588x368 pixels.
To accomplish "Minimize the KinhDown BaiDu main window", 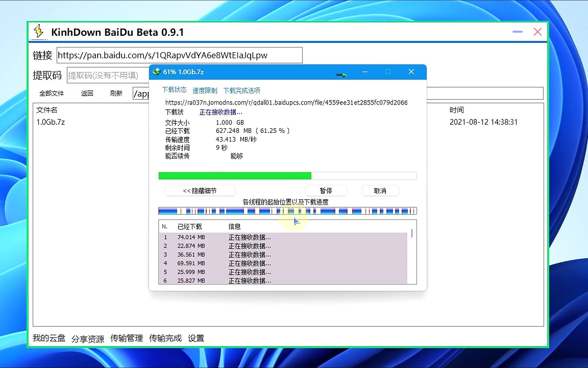I will point(517,32).
